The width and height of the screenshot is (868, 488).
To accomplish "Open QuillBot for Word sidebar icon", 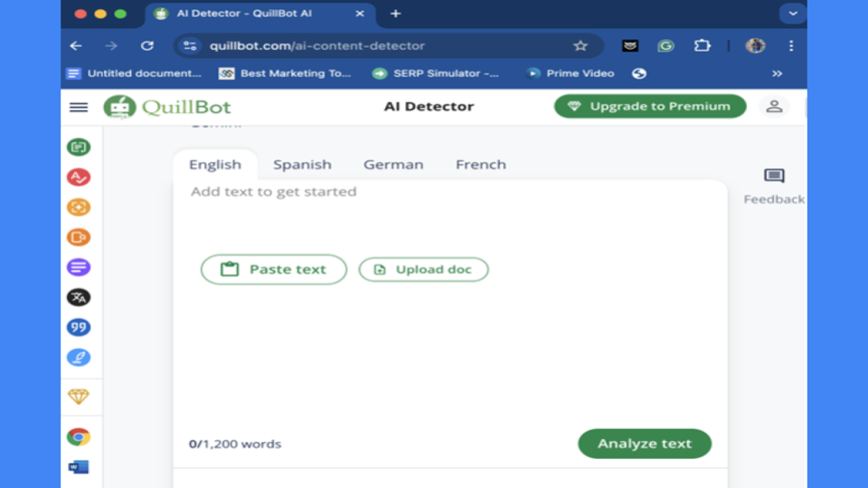I will (x=79, y=467).
